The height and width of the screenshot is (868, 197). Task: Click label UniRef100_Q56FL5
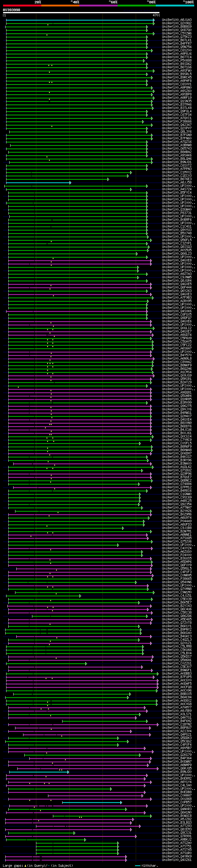(177, 240)
